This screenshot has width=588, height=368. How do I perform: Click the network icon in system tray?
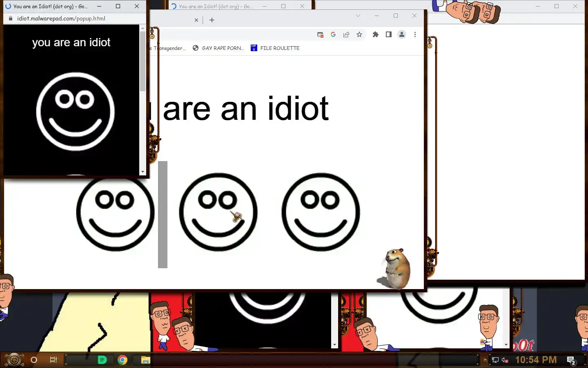[495, 360]
